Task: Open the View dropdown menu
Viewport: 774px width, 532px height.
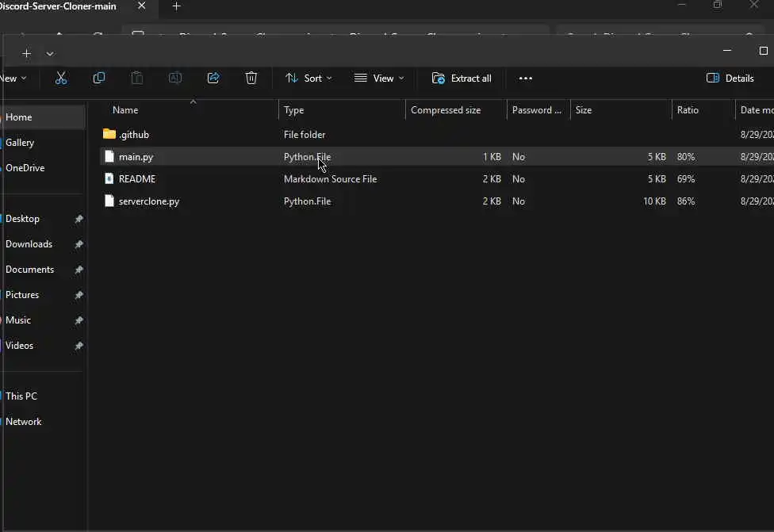Action: tap(379, 78)
